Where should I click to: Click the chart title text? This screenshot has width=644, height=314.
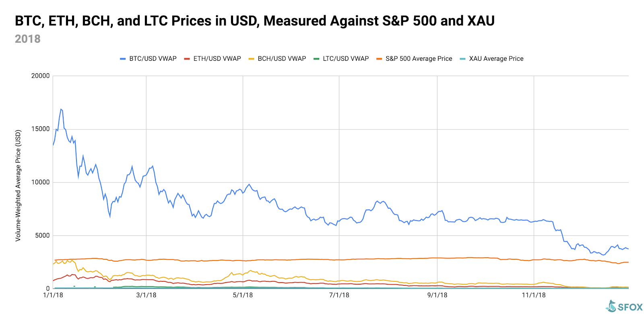(254, 21)
